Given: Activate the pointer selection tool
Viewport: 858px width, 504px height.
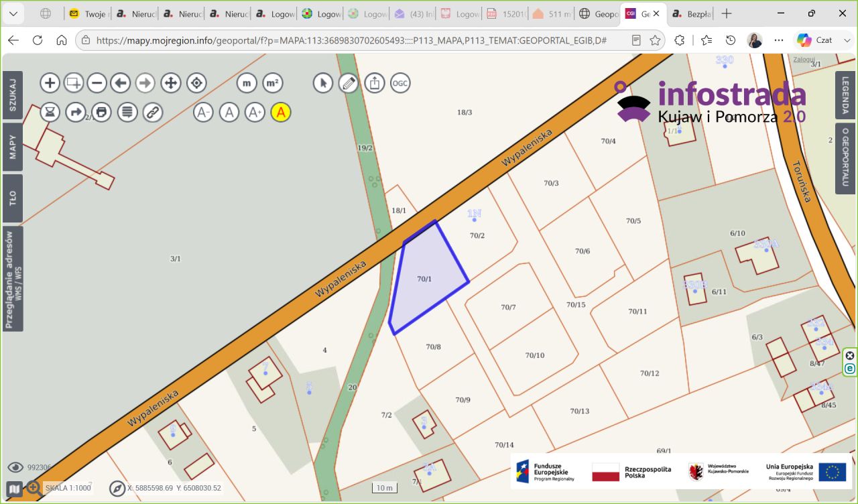Looking at the screenshot, I should [323, 83].
